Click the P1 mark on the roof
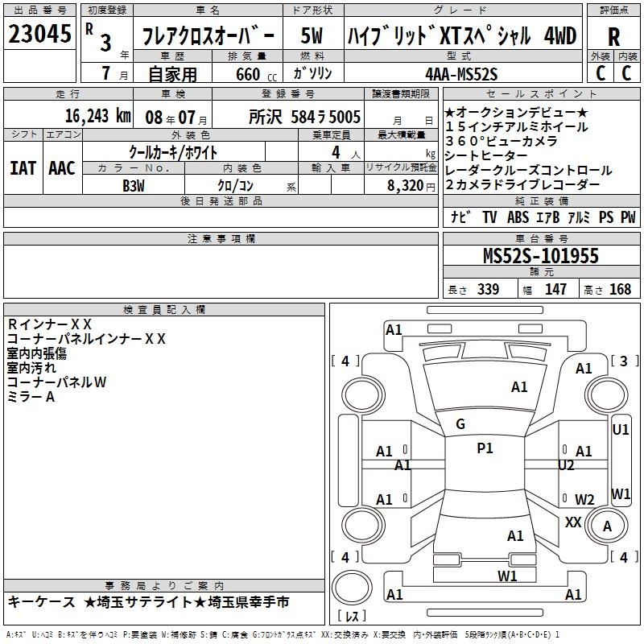644x644 pixels. point(485,448)
